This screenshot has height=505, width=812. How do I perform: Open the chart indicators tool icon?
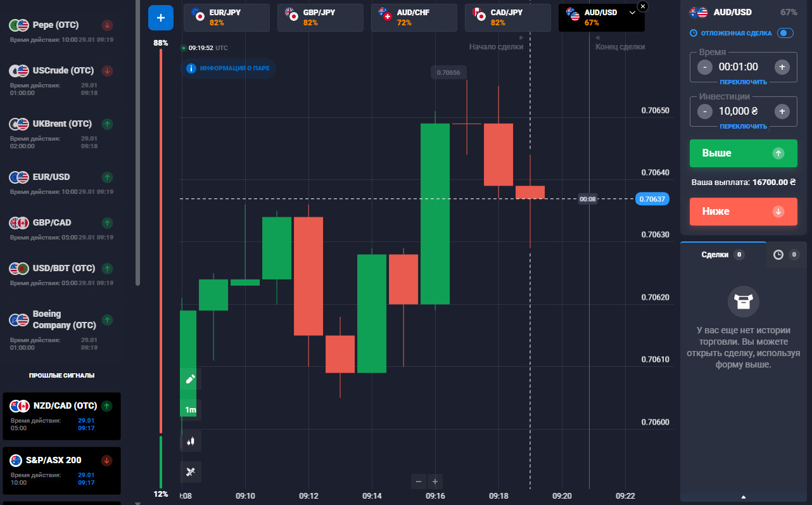click(x=191, y=471)
